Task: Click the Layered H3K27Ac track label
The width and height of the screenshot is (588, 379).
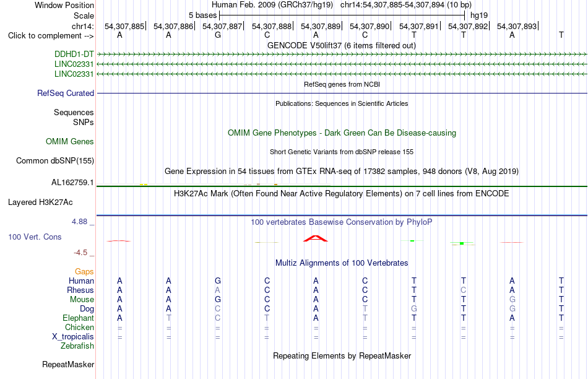Action: point(40,203)
